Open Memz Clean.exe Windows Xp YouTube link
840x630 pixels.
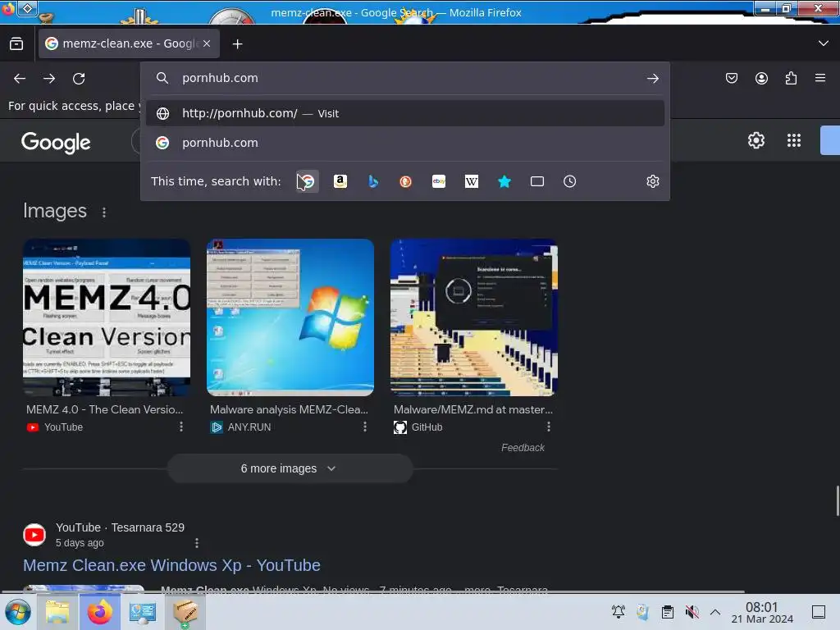click(171, 565)
